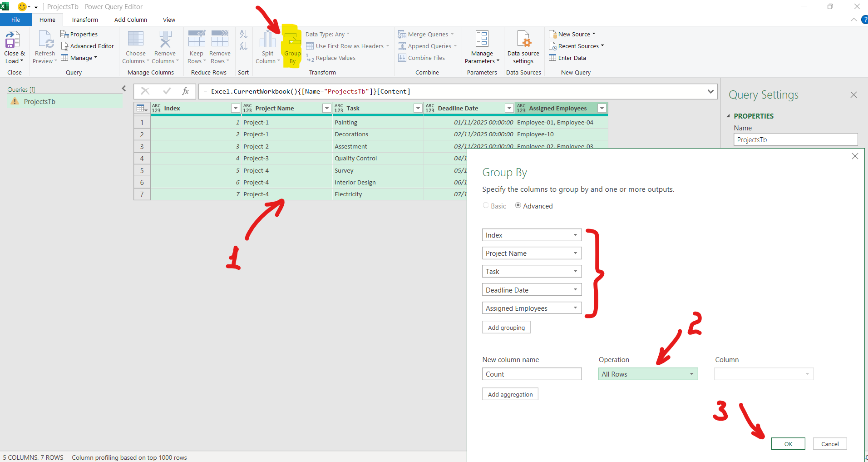Open the Deadline Date grouping dropdown

[532, 290]
